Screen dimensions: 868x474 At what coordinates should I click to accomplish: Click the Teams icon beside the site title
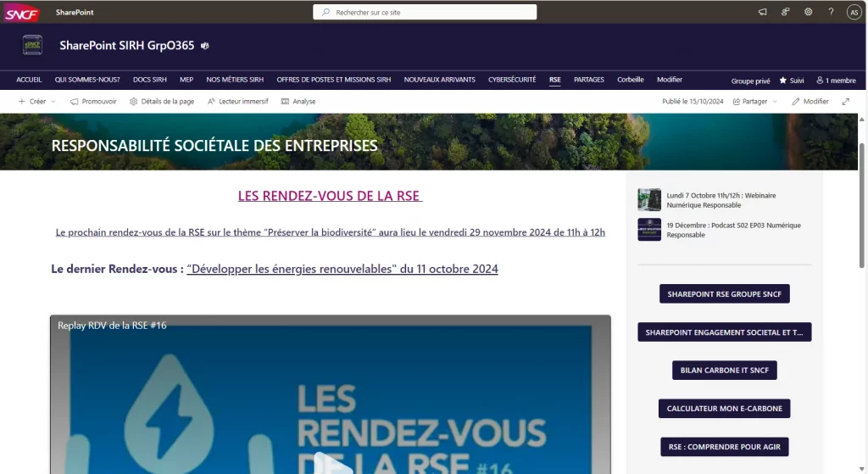(205, 46)
